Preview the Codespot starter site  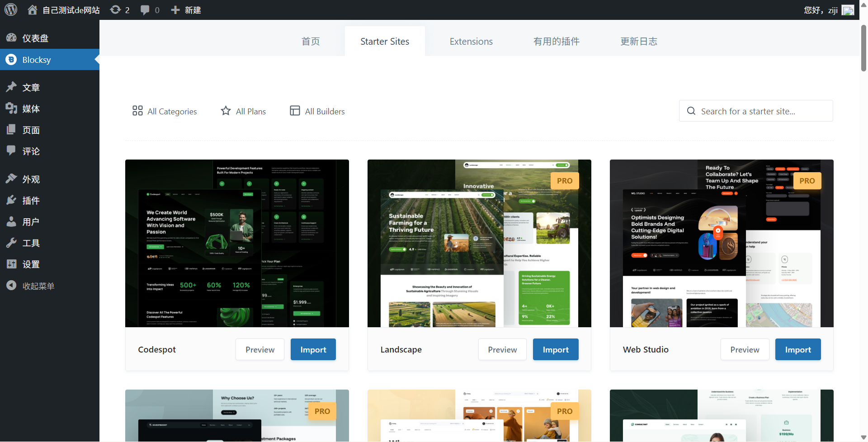pyautogui.click(x=260, y=349)
